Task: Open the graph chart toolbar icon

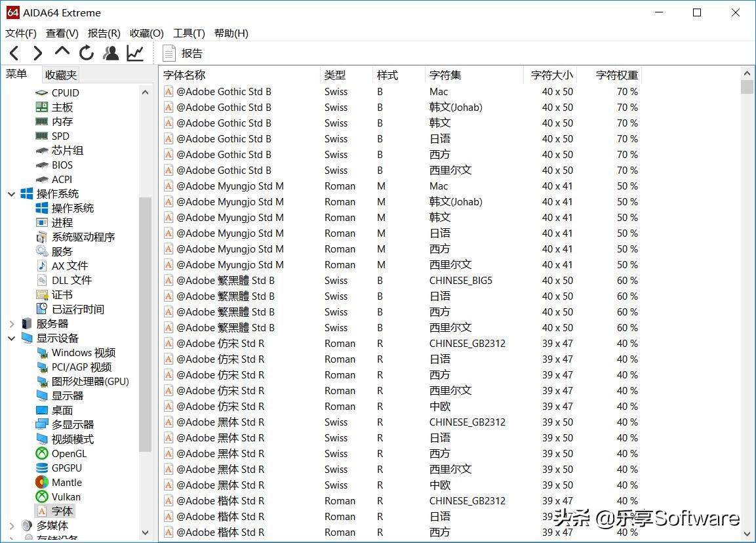Action: click(135, 53)
